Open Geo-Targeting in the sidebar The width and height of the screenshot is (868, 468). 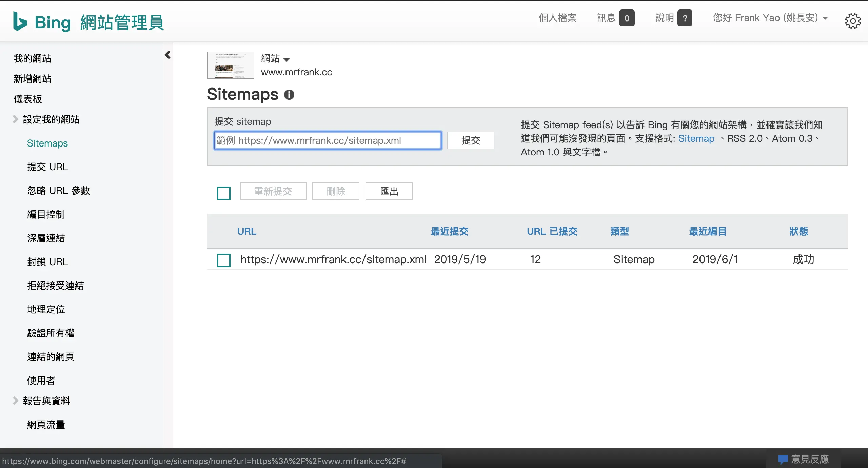[46, 309]
